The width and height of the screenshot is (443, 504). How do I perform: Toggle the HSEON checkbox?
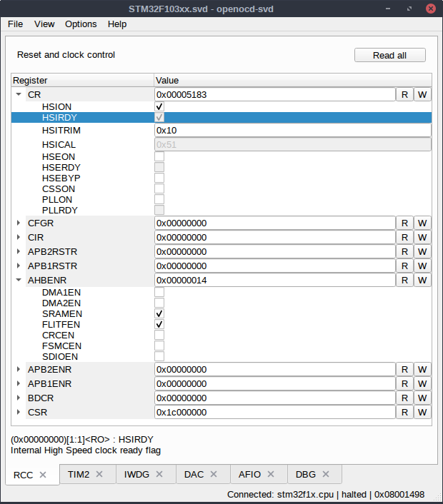tap(159, 156)
